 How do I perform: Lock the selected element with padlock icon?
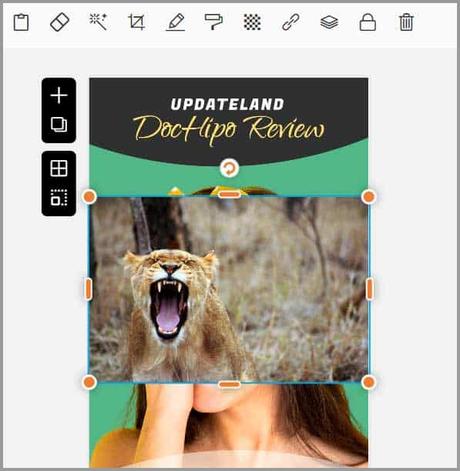pos(368,22)
